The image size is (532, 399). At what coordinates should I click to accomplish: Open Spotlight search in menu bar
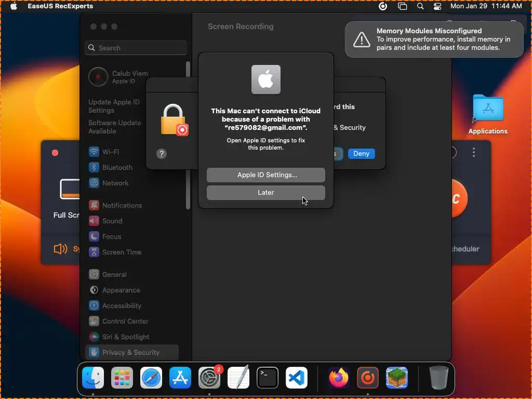point(420,6)
